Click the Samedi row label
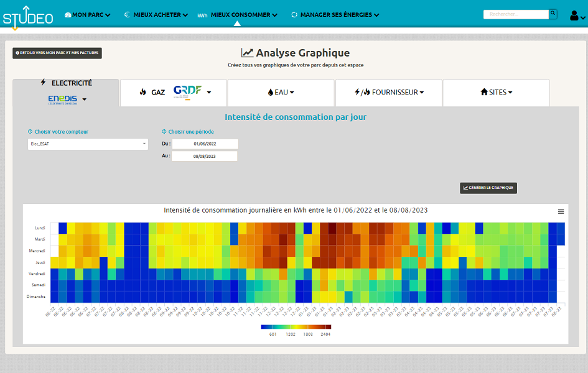The image size is (588, 373). pos(38,285)
